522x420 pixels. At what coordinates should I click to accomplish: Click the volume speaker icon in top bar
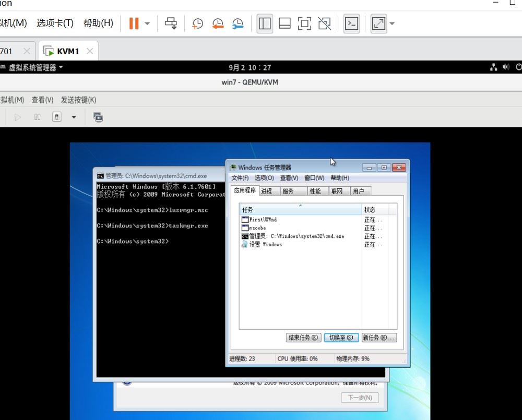[506, 67]
